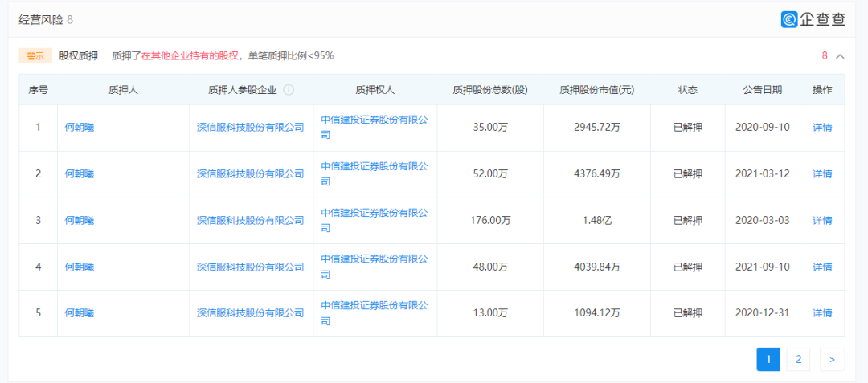Click the 序号 column header
The height and width of the screenshot is (383, 868).
tap(39, 90)
